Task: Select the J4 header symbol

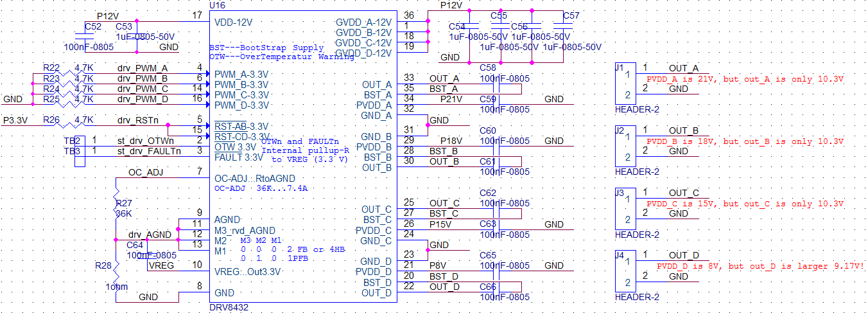Action: coord(625,271)
